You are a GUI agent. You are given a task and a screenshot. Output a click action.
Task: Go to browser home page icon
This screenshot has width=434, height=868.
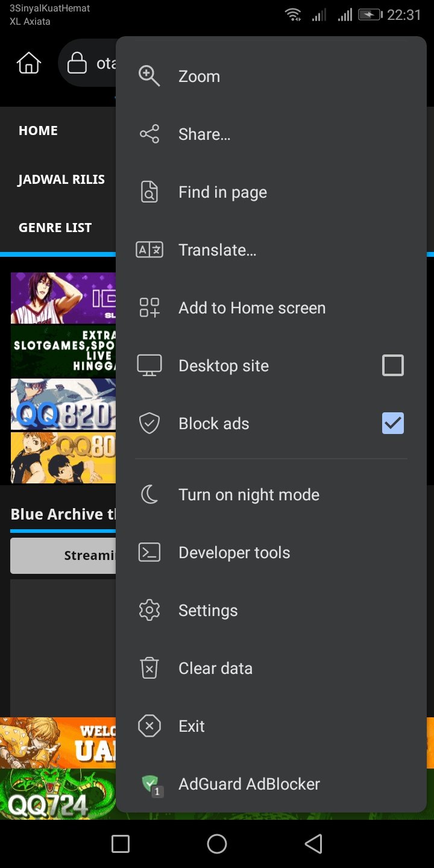[x=29, y=63]
